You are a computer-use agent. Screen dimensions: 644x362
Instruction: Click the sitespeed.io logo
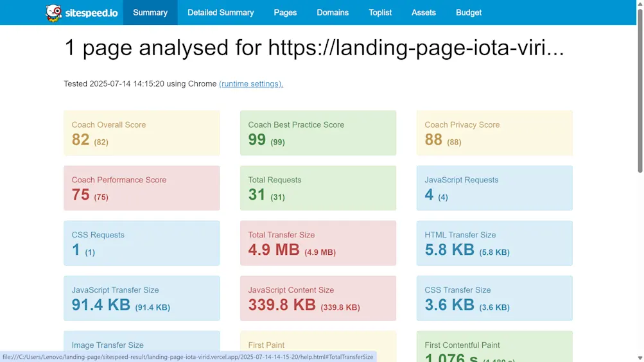tap(82, 13)
